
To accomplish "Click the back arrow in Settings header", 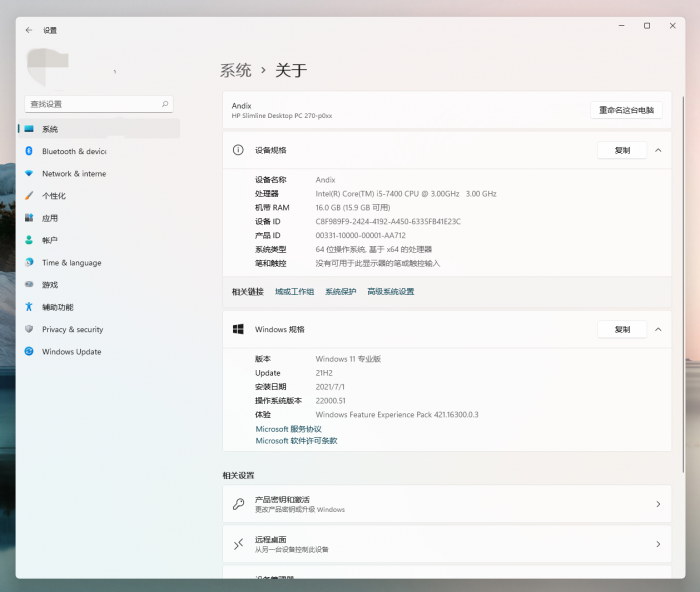I will (28, 30).
